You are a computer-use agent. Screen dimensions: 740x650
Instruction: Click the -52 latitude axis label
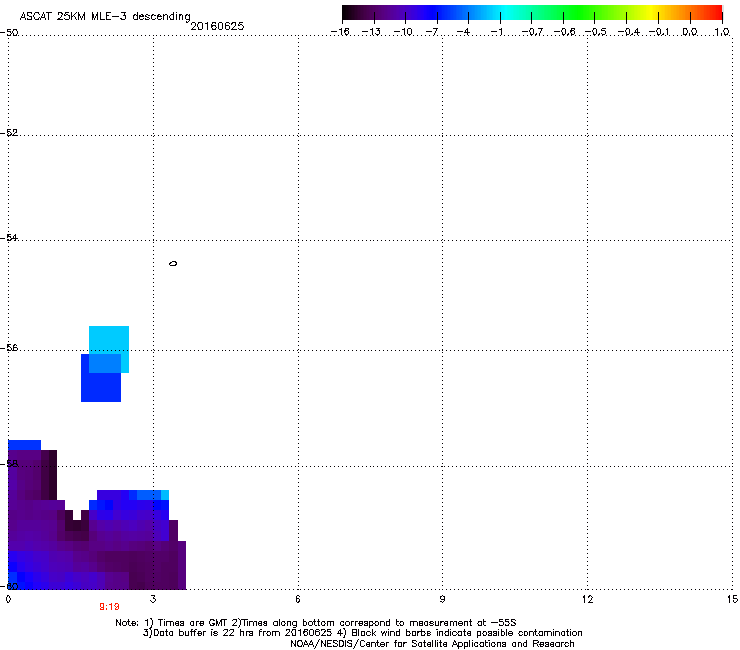point(9,133)
